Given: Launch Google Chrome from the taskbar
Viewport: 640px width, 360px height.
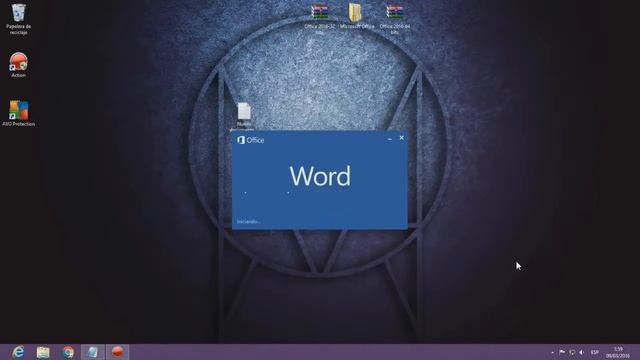Looking at the screenshot, I should 68,352.
